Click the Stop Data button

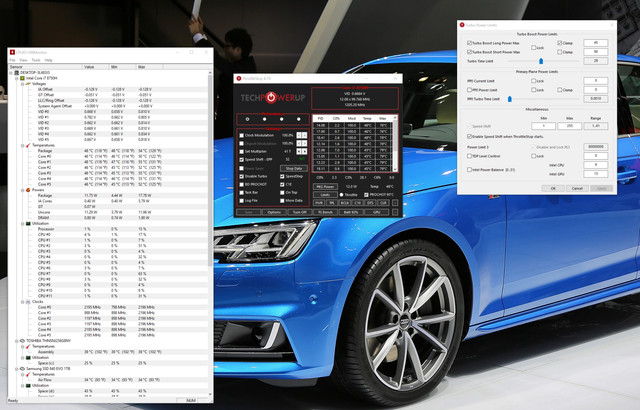click(293, 169)
